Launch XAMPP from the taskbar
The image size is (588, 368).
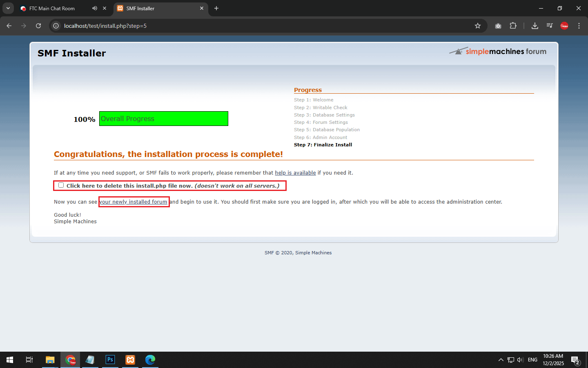click(130, 360)
